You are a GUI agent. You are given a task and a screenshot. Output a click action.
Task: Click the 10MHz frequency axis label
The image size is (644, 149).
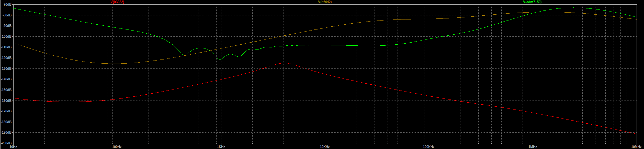[636, 147]
